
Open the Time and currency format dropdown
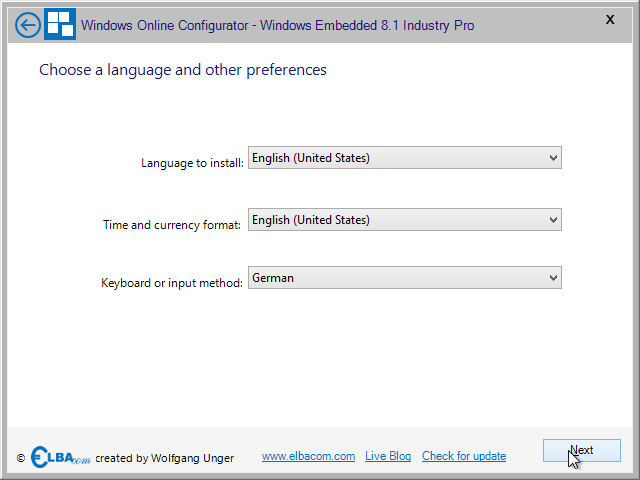point(404,220)
